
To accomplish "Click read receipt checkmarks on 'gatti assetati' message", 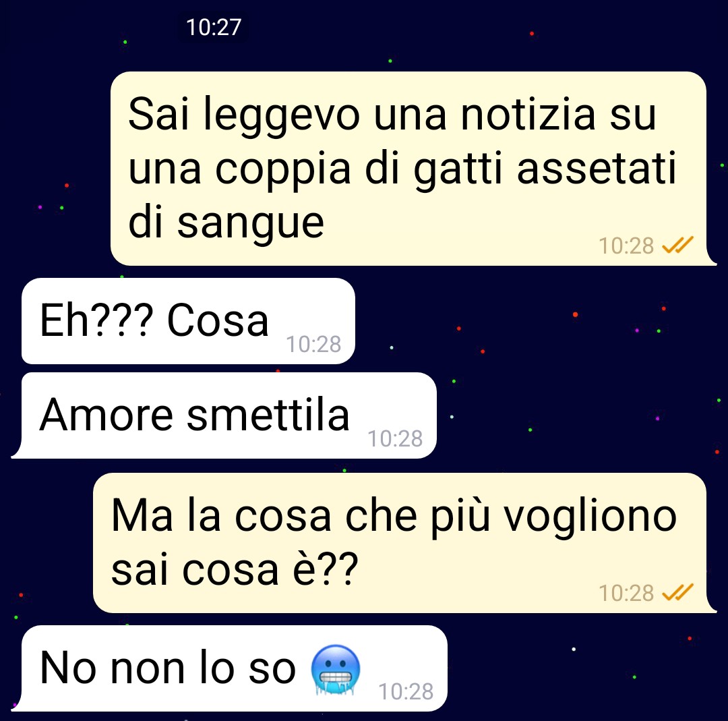I will [x=677, y=245].
